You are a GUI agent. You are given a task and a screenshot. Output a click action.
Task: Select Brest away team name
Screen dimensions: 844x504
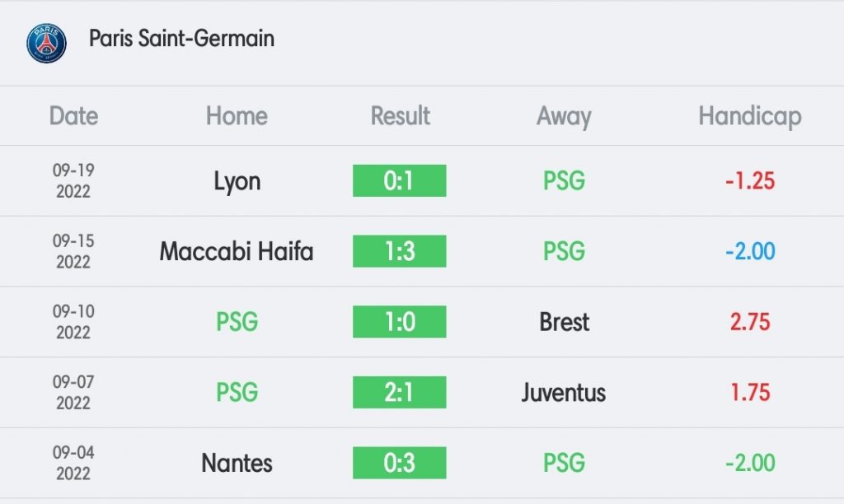(x=564, y=322)
